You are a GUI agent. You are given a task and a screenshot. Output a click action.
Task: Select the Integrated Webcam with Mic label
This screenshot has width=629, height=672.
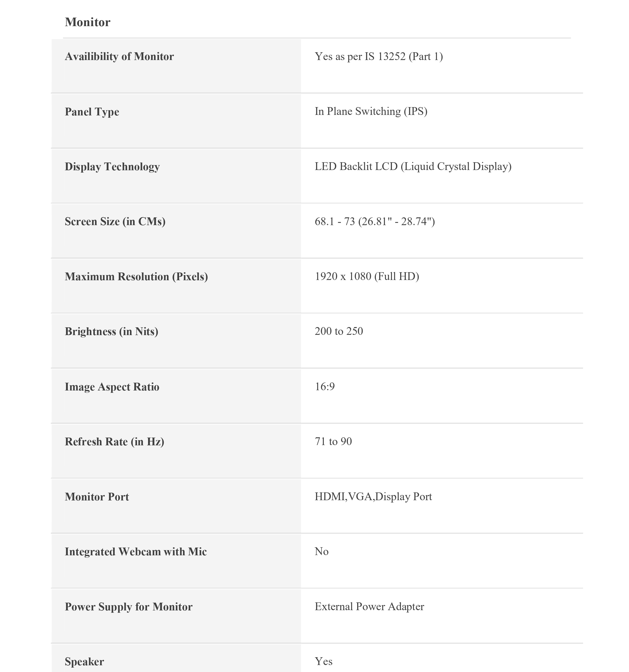(x=136, y=552)
